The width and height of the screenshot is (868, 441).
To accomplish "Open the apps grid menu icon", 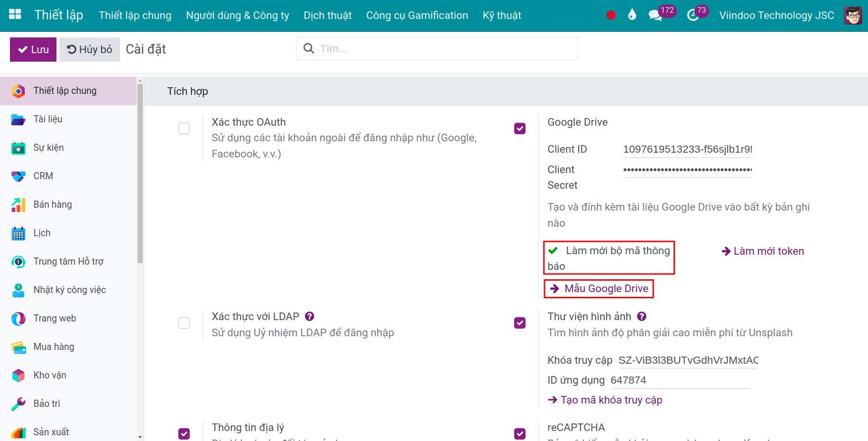I will pos(15,14).
